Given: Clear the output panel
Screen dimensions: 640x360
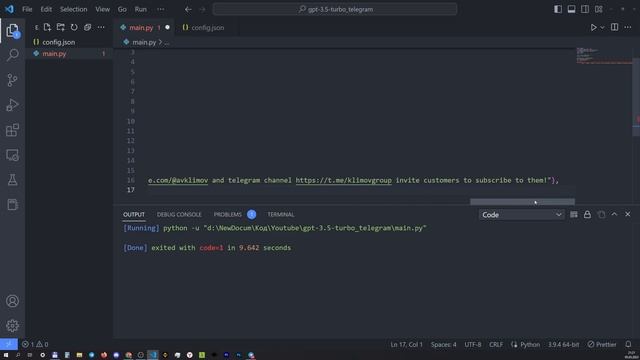Looking at the screenshot, I should tap(573, 214).
